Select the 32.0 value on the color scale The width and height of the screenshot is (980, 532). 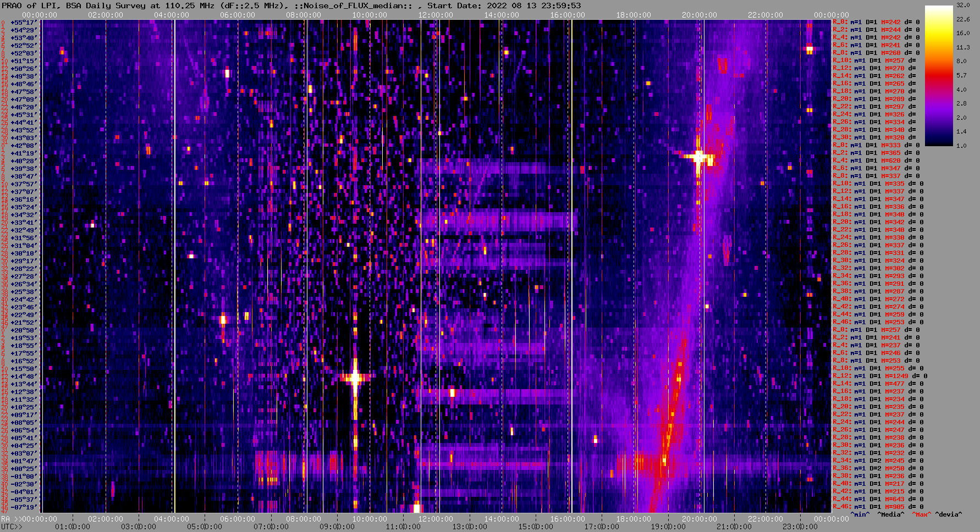click(x=963, y=5)
